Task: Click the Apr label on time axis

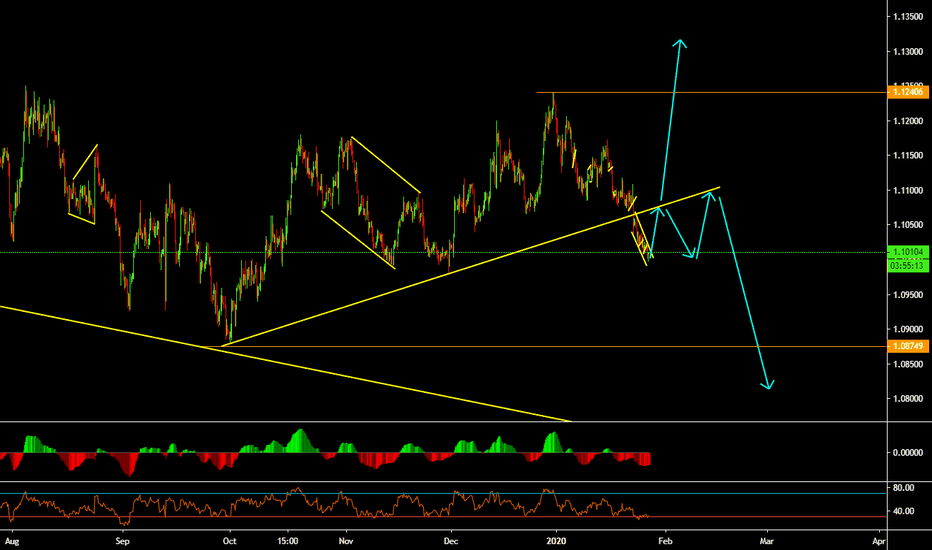Action: coord(879,541)
